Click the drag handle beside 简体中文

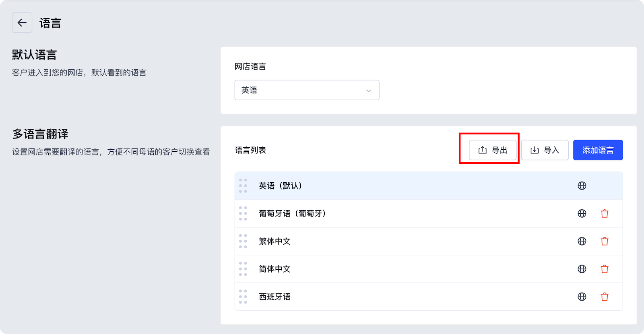coord(243,269)
